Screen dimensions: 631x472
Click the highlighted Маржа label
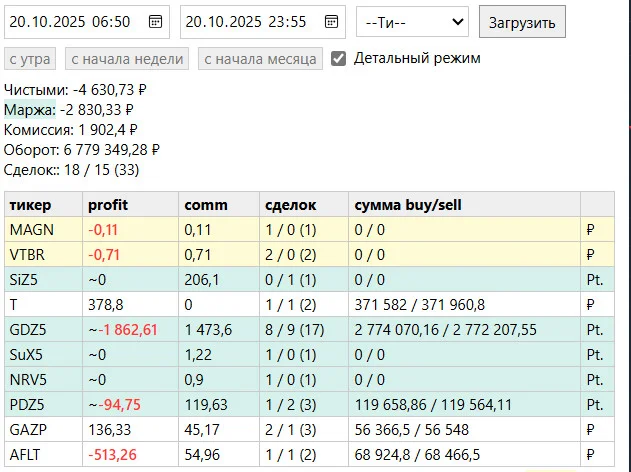click(30, 109)
